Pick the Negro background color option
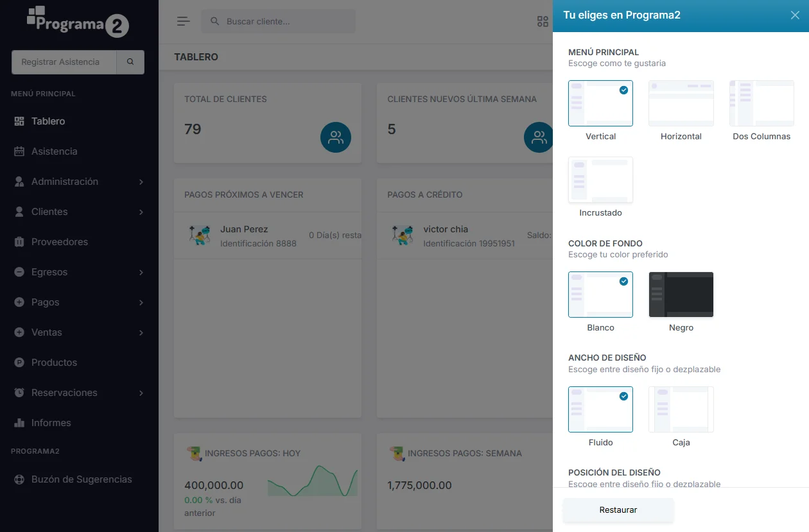 click(x=681, y=295)
